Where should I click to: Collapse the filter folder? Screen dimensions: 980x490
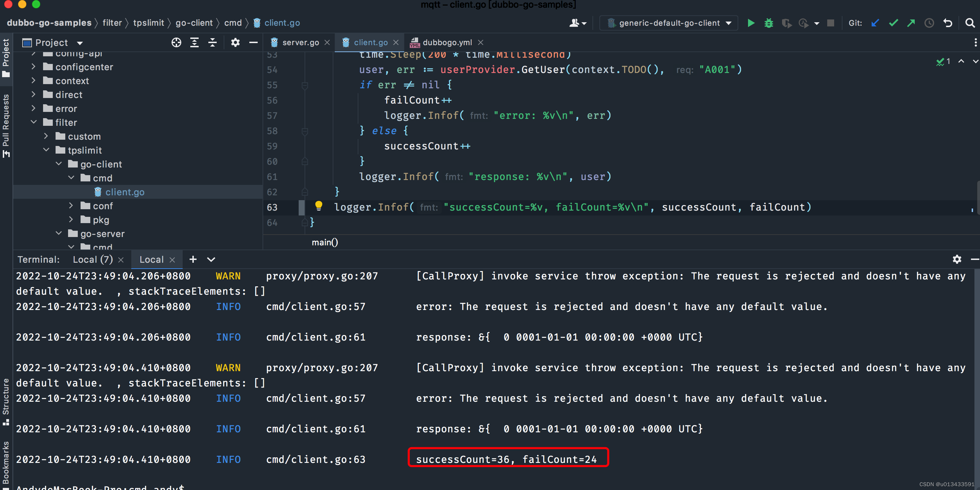pos(33,122)
